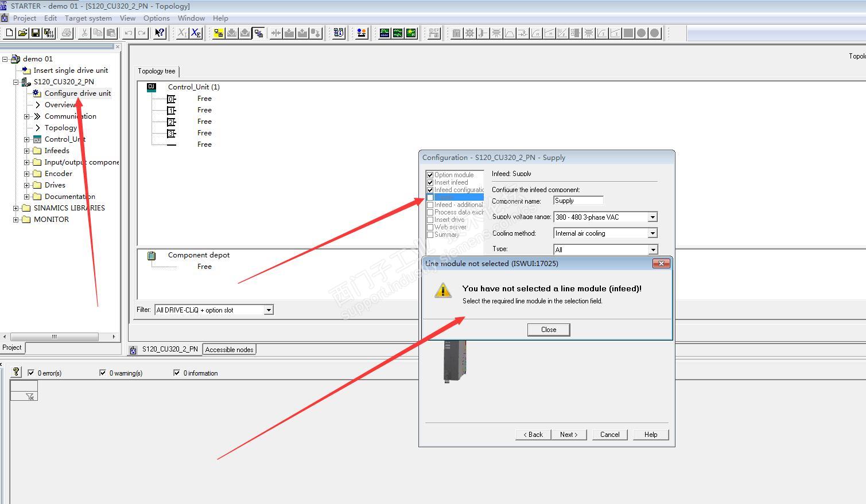Open the Options menu
Image resolution: width=866 pixels, height=504 pixels.
(157, 18)
